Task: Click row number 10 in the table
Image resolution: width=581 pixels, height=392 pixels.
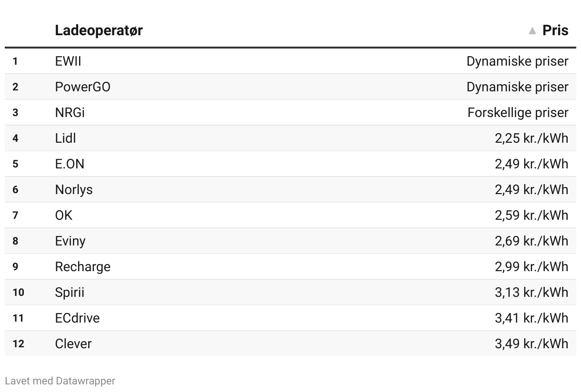Action: pos(18,293)
